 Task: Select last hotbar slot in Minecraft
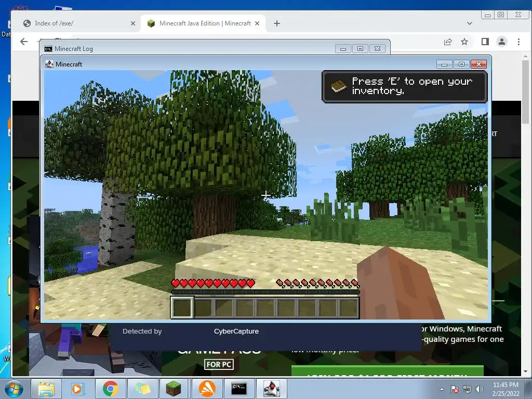tap(349, 308)
